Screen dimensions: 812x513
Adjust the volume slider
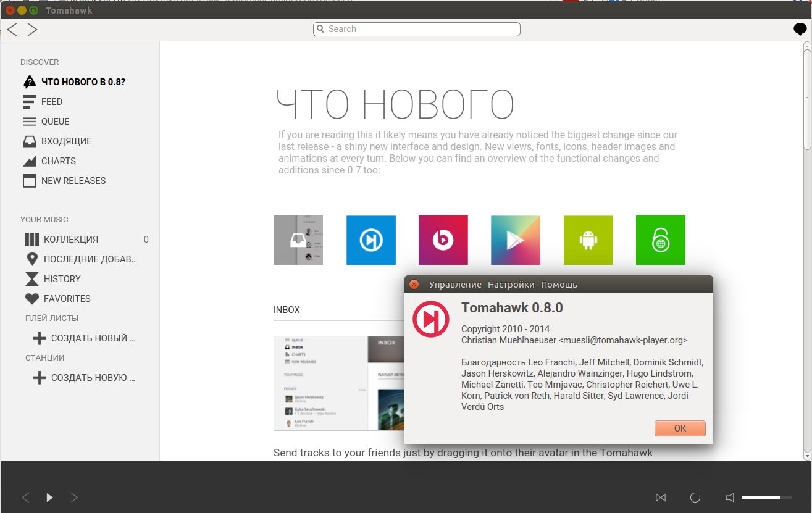point(767,498)
